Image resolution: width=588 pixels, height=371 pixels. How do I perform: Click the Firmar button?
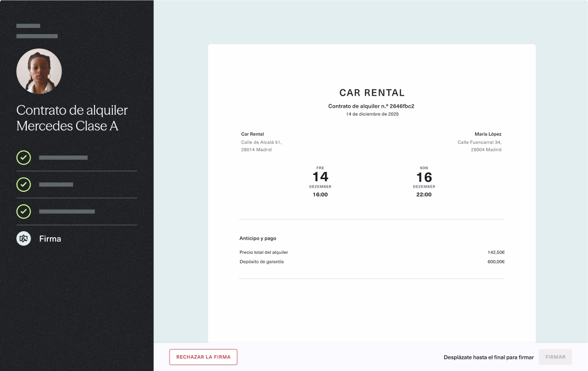[x=555, y=357]
